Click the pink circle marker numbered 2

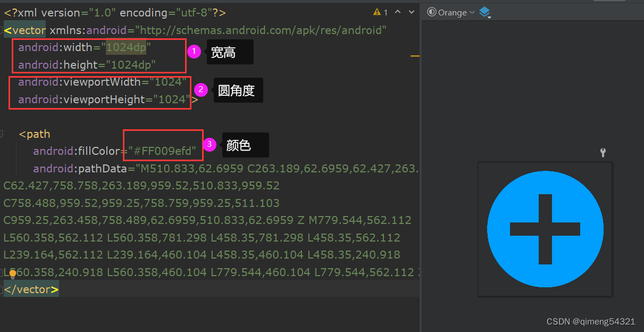point(200,89)
